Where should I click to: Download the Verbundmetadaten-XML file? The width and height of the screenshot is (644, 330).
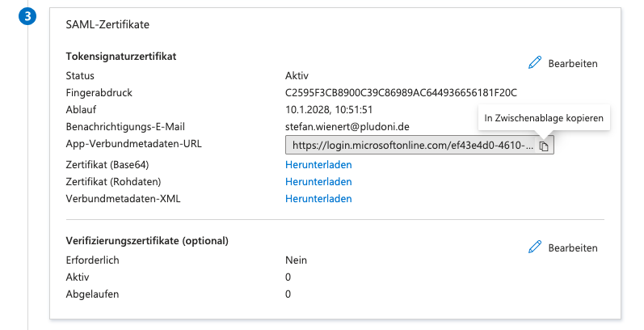pyautogui.click(x=318, y=198)
